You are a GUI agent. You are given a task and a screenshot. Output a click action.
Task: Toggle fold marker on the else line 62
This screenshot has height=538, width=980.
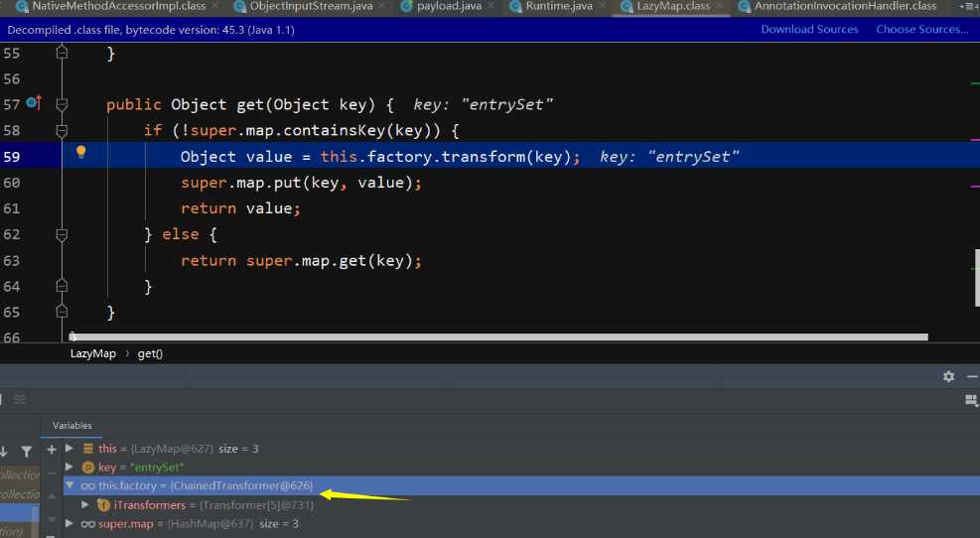(x=62, y=235)
